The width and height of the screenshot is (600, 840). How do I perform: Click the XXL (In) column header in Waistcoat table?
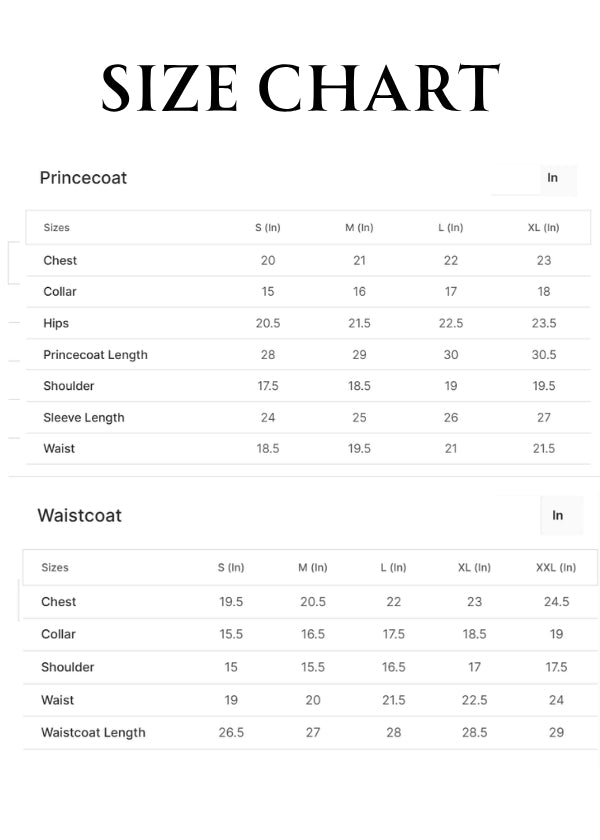(556, 568)
